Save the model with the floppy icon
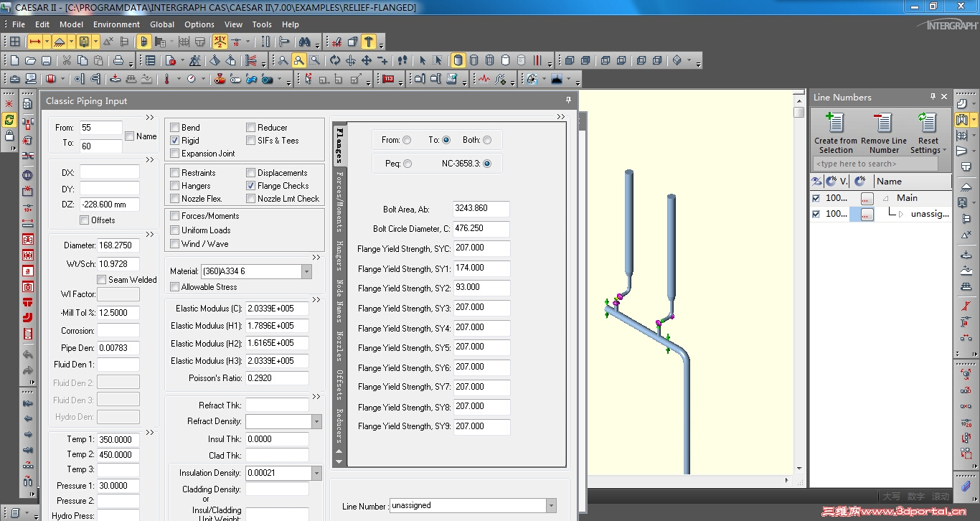The height and width of the screenshot is (521, 980). point(46,60)
